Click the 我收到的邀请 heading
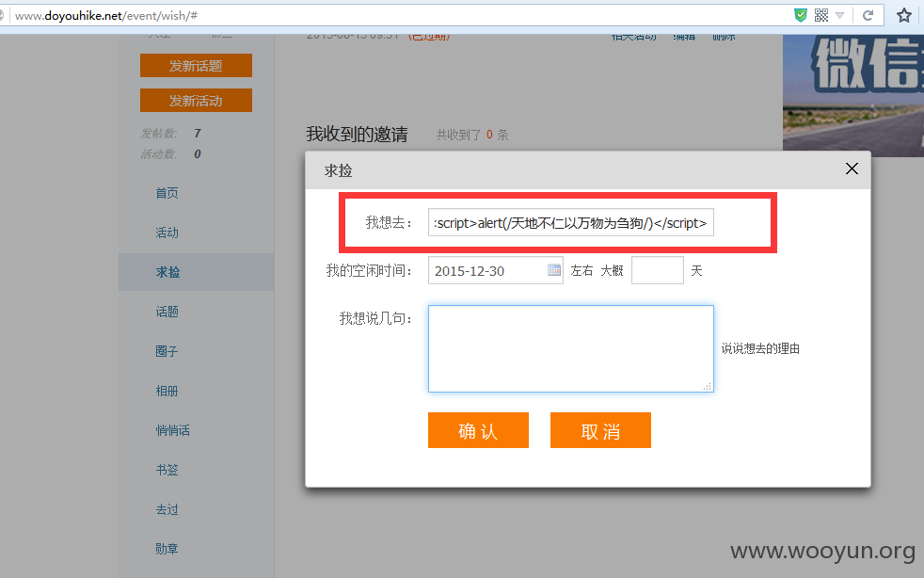 tap(357, 134)
